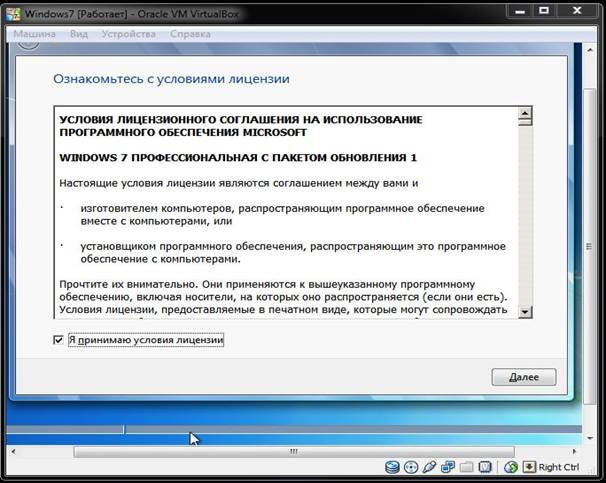Click the VM window scroll up arrow

(x=590, y=50)
